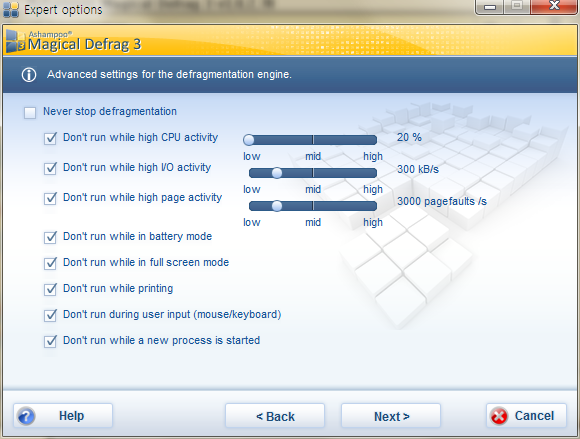The image size is (580, 439).
Task: Open Help with the question mark button
Action: coord(63,416)
